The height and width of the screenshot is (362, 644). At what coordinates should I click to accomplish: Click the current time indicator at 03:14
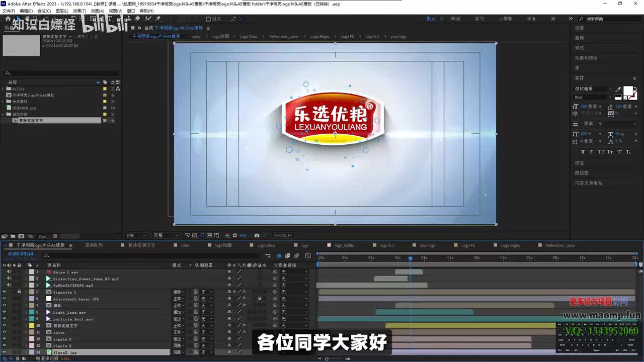(x=410, y=258)
